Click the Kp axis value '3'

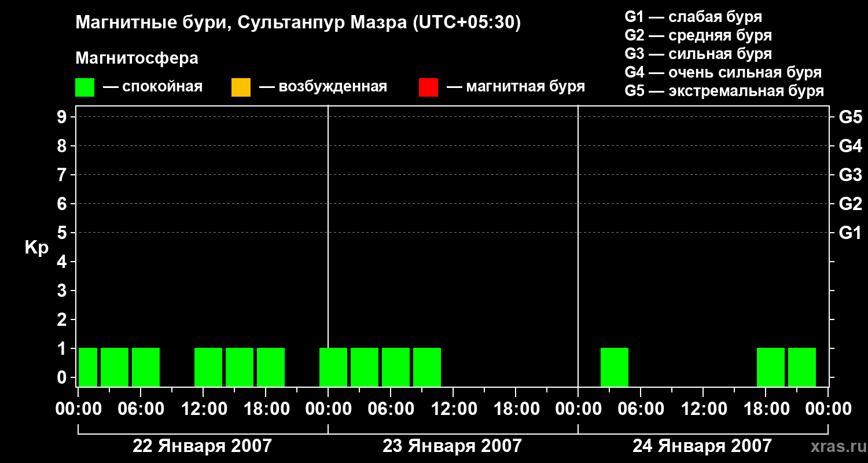(x=63, y=291)
